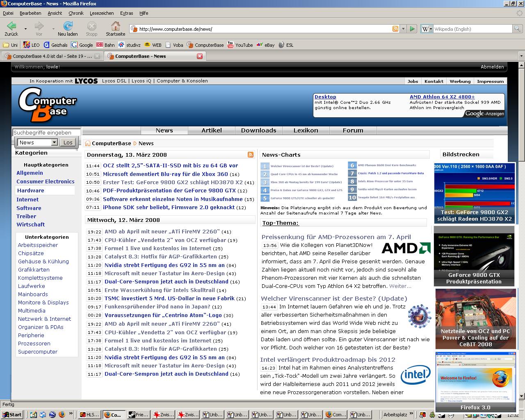Click the Stopp toolbar icon
Image resolution: width=525 pixels, height=420 pixels.
coord(91,29)
